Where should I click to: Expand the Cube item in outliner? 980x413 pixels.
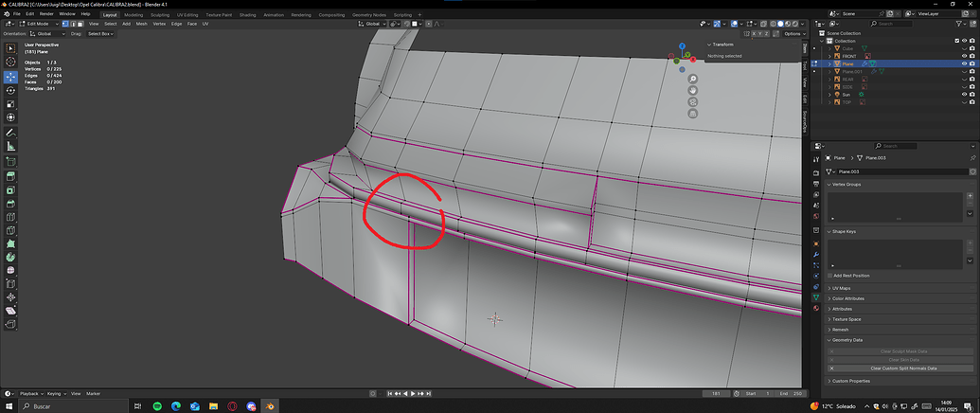point(830,48)
